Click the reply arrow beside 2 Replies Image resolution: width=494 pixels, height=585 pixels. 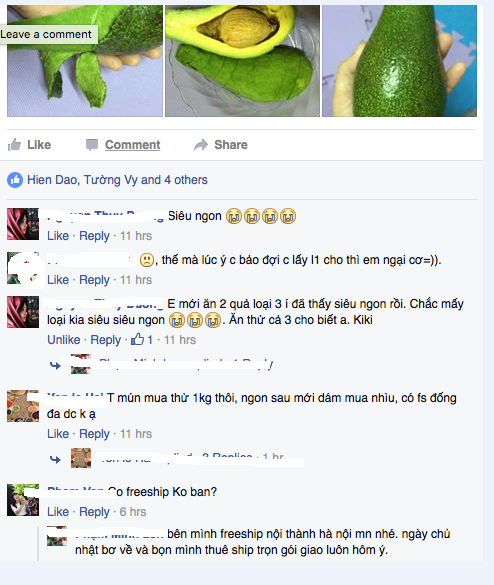(55, 459)
